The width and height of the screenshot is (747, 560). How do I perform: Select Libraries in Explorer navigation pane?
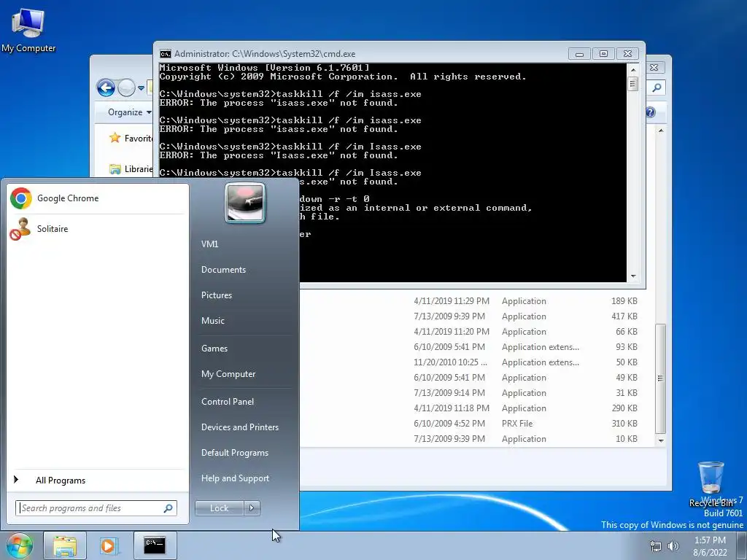[x=131, y=169]
